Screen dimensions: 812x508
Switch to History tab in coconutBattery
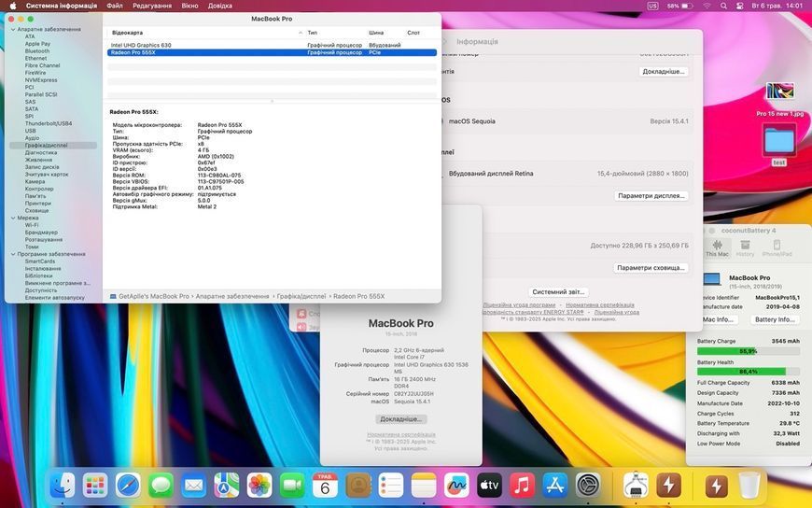pos(745,247)
